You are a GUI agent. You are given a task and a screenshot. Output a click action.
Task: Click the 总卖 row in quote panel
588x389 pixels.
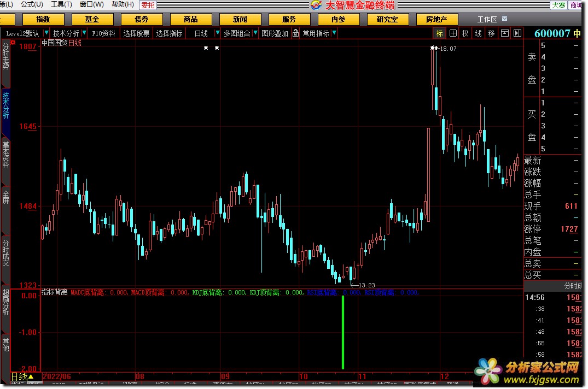tap(552, 263)
